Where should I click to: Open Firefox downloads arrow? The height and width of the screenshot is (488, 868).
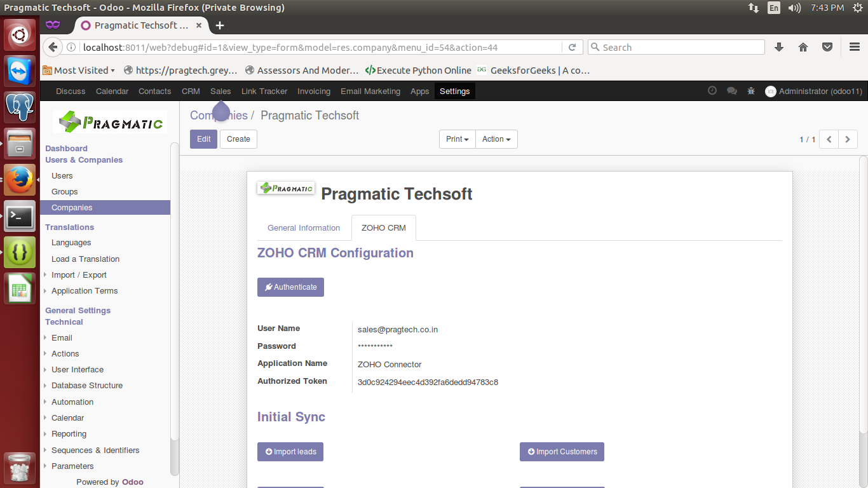coord(779,47)
